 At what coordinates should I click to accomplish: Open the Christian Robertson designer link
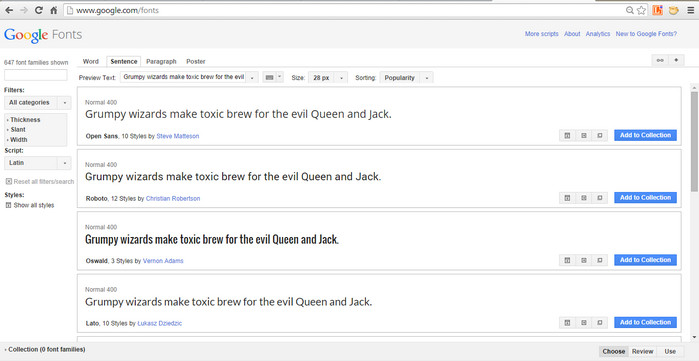tap(173, 199)
